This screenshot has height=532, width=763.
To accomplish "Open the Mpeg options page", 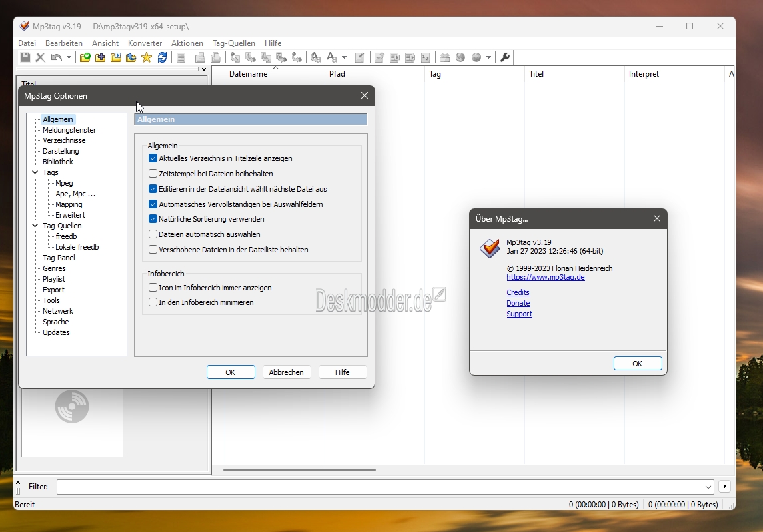I will click(64, 183).
